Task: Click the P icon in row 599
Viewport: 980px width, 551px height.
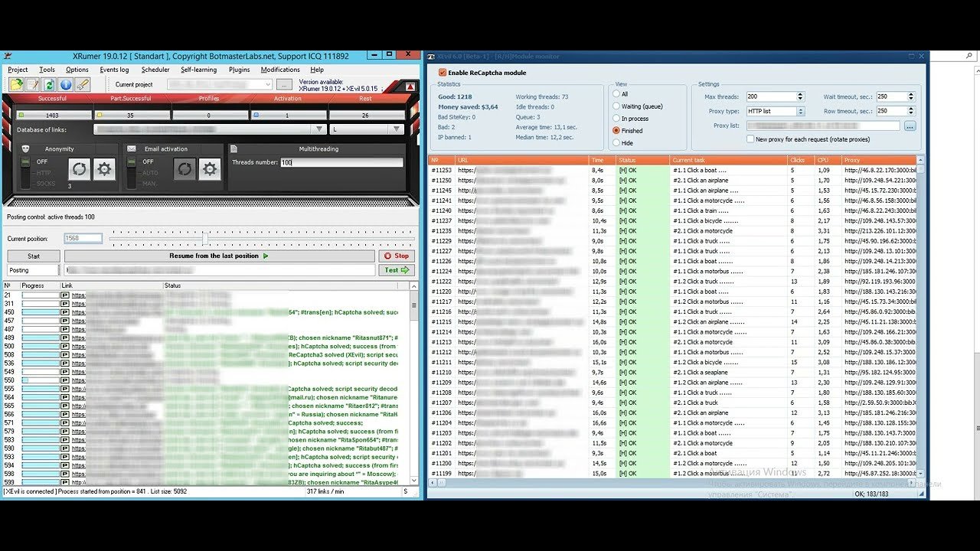Action: [65, 482]
